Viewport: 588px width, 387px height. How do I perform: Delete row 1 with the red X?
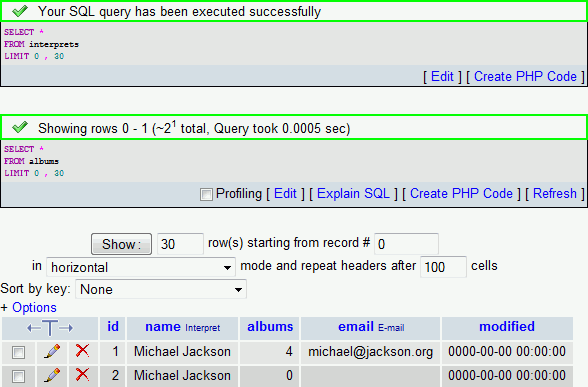point(82,351)
